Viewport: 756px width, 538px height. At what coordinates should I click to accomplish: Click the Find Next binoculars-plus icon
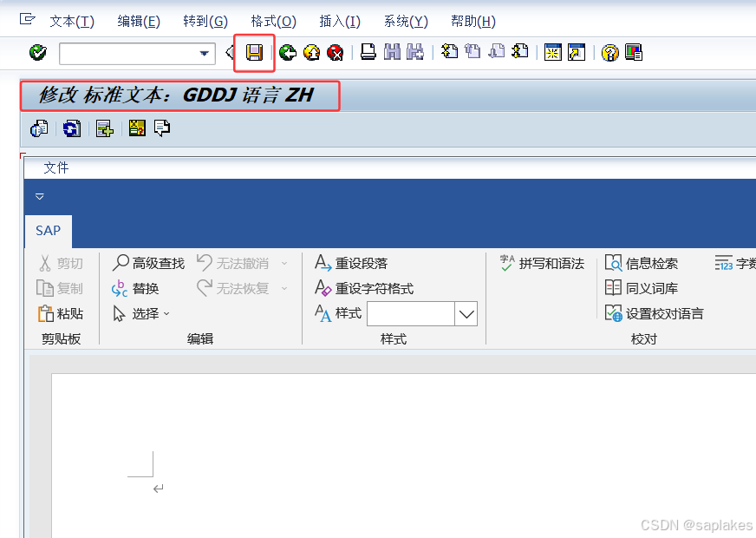pos(415,51)
